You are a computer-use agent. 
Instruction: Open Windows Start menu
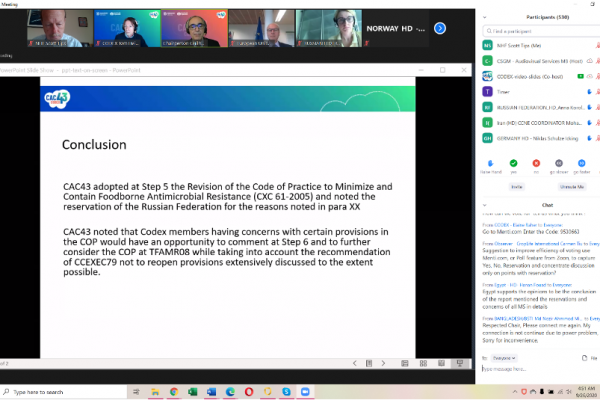click(x=7, y=391)
